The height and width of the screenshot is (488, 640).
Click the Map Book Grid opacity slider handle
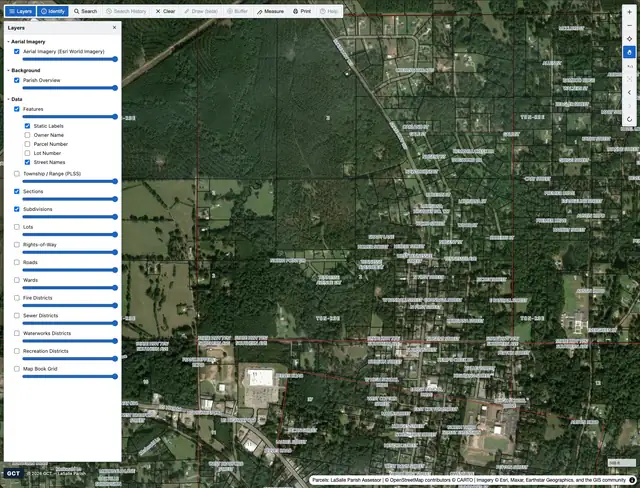tap(115, 376)
